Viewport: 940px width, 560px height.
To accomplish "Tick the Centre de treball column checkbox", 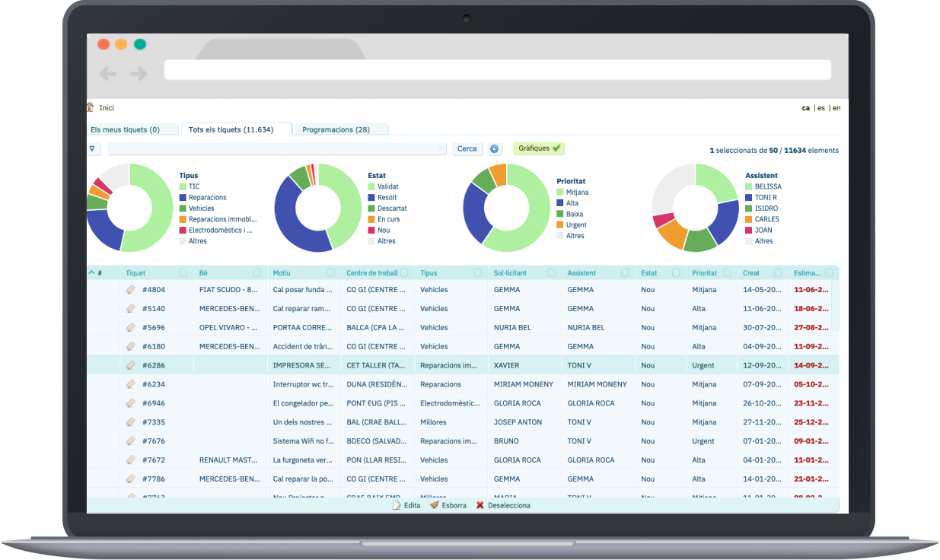I will click(404, 272).
